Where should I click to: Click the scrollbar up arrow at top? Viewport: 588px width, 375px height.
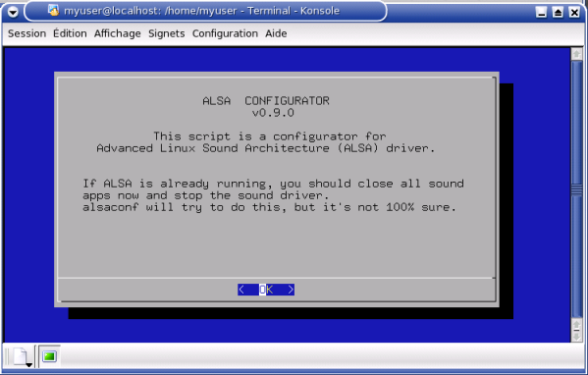point(577,54)
